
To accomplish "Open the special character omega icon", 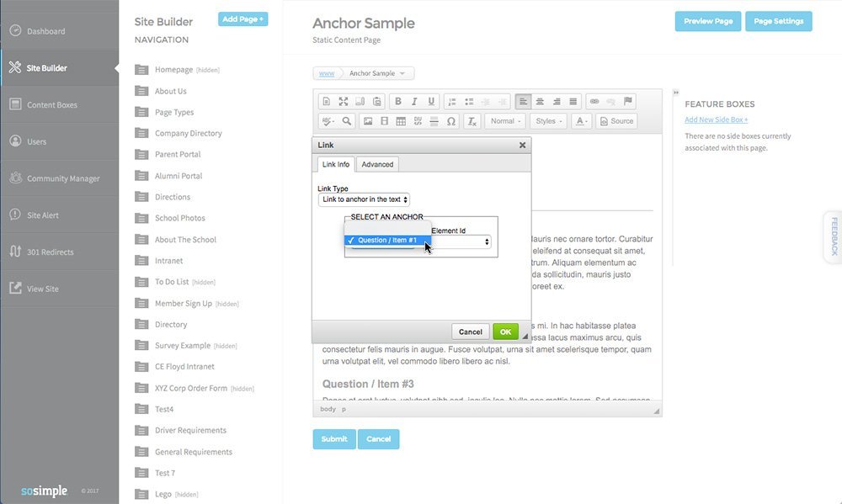I will coord(451,121).
